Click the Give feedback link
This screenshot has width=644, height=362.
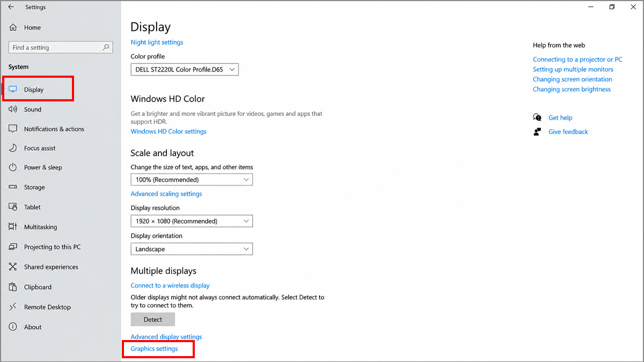coord(568,131)
